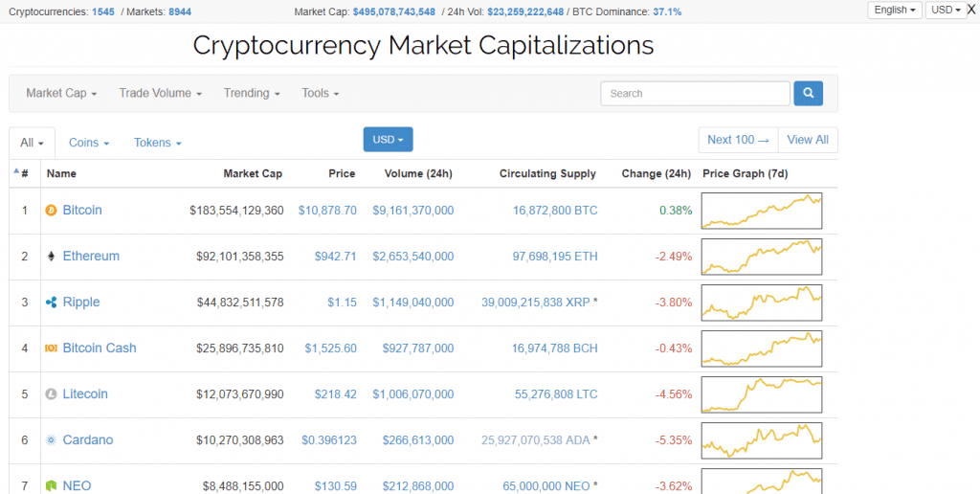Sort by Circulating Supply column header

coord(547,174)
